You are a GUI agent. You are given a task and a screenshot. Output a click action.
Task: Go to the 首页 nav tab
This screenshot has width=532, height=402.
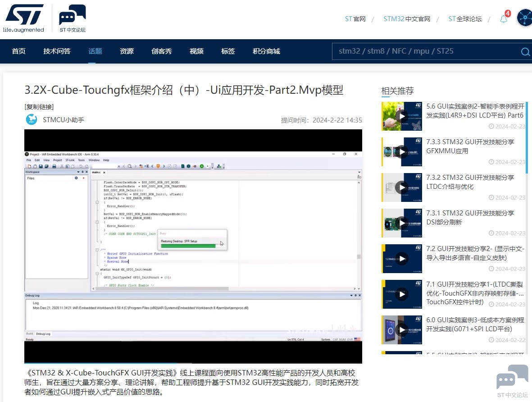point(18,51)
